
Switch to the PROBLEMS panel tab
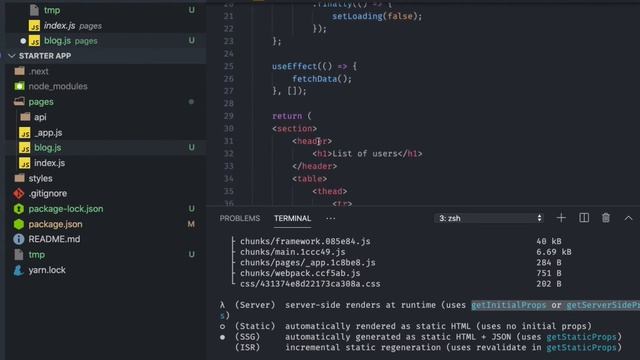pos(240,218)
